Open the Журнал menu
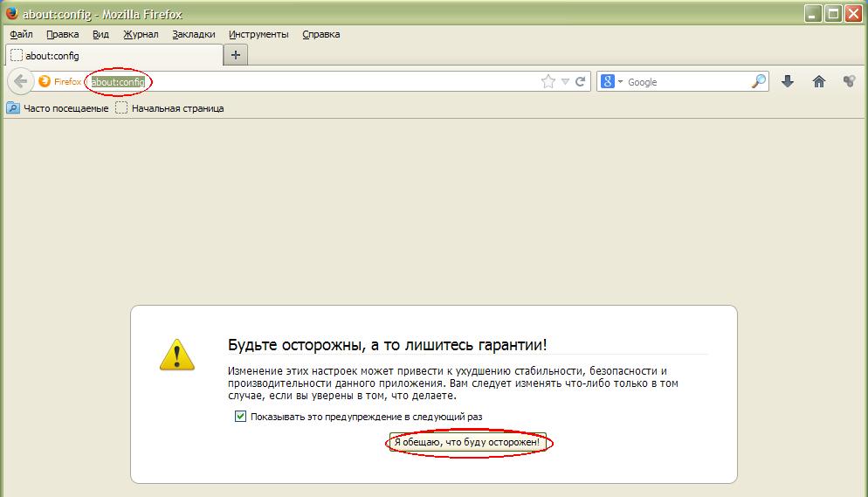Screen dimensions: 868x497 pyautogui.click(x=141, y=34)
